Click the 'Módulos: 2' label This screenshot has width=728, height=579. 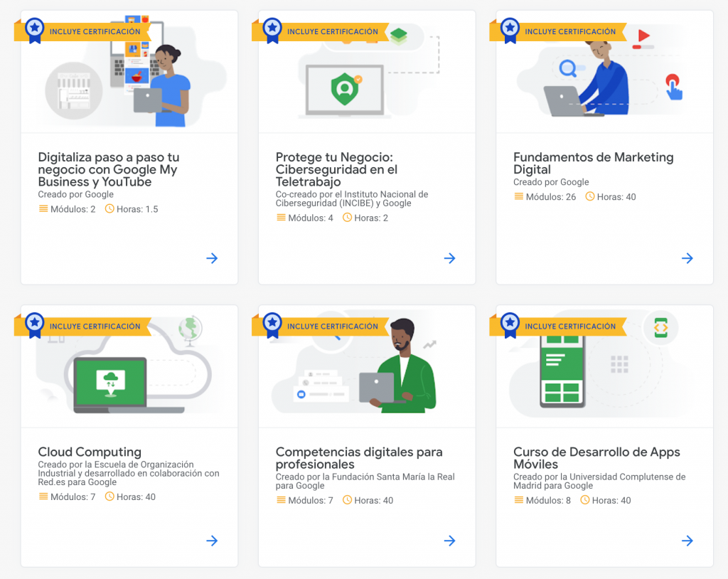click(73, 209)
